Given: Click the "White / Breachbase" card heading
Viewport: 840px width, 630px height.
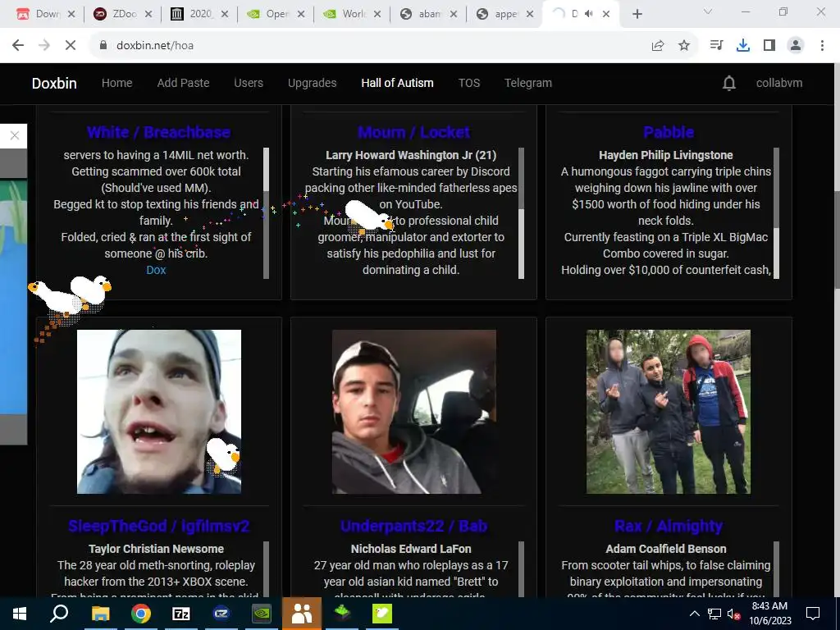Looking at the screenshot, I should (158, 132).
